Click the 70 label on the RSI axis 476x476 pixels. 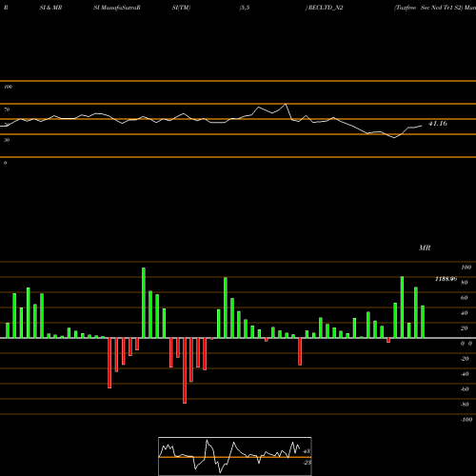[x=7, y=109]
